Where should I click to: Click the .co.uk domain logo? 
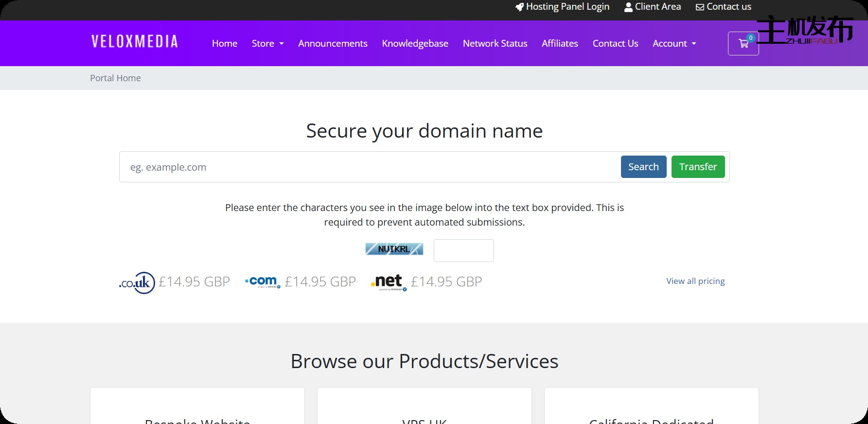(x=137, y=283)
